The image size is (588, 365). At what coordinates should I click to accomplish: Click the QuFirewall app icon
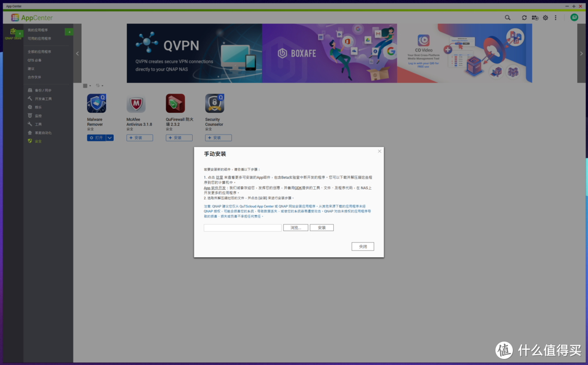(175, 104)
